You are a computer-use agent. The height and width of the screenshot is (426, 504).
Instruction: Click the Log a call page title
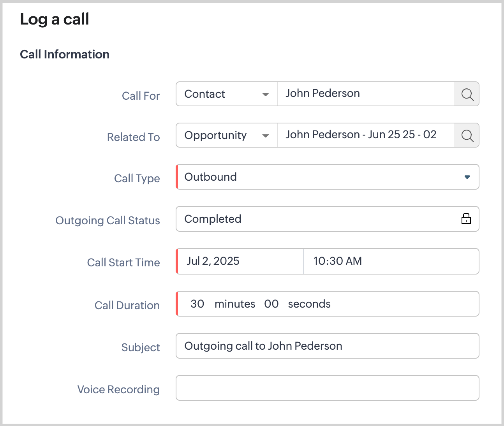55,19
